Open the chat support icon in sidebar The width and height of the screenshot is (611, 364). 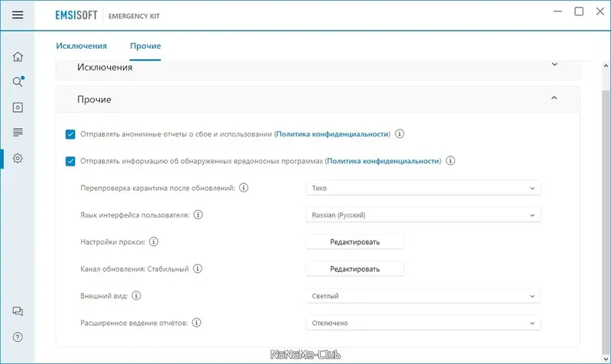18,311
